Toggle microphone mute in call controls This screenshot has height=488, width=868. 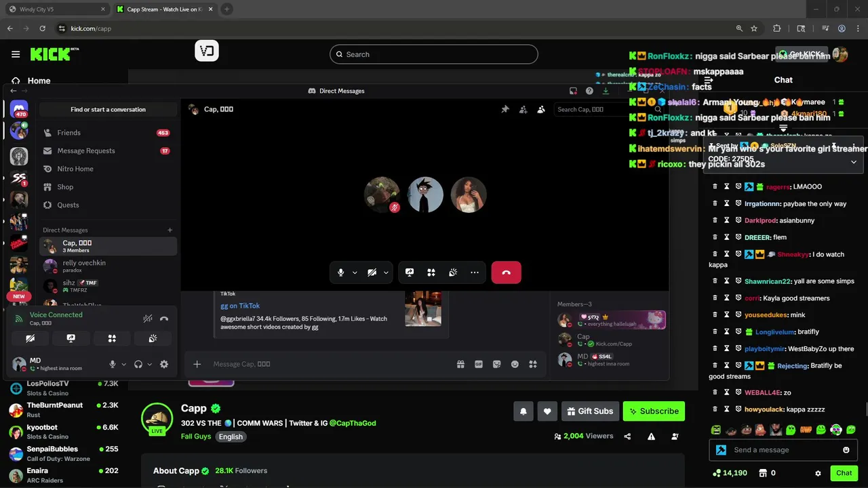point(341,272)
